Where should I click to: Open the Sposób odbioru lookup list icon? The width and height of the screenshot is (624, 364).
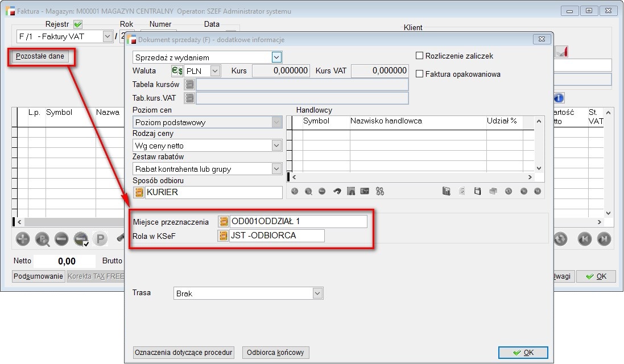point(138,192)
